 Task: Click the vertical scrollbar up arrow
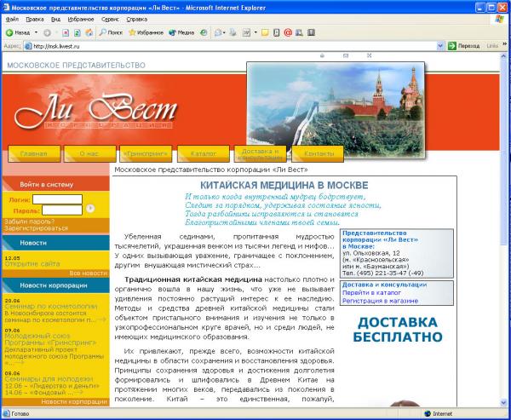503,55
